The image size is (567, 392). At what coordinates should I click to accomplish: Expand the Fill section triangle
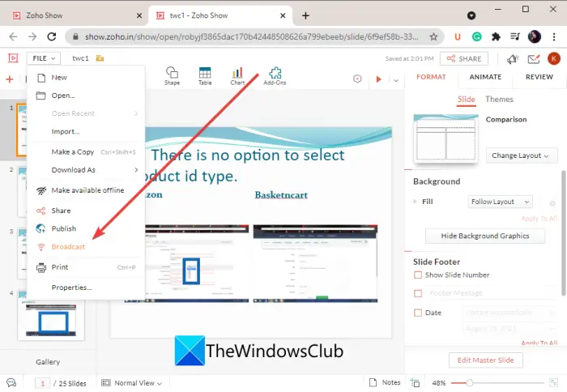(x=415, y=202)
